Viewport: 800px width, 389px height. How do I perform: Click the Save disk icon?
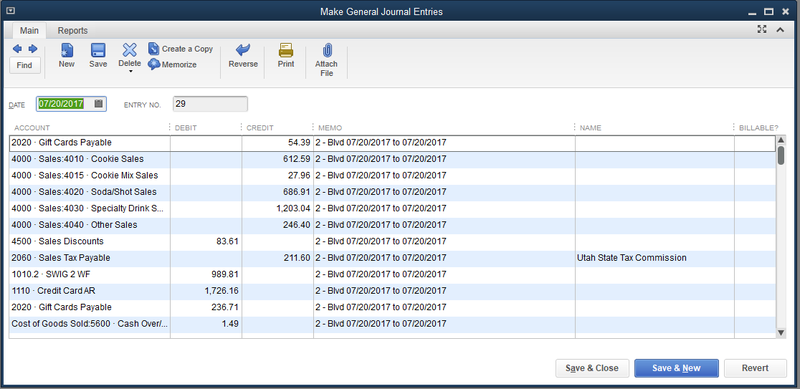[x=98, y=50]
